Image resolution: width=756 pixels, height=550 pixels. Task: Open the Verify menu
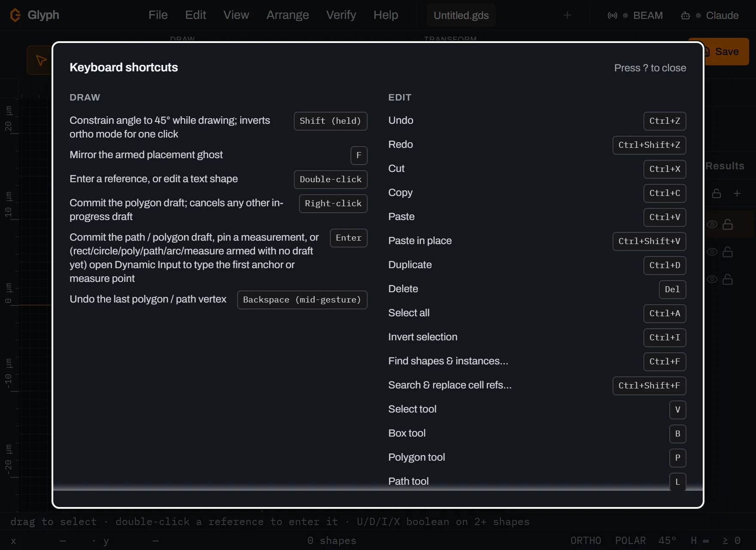point(341,15)
